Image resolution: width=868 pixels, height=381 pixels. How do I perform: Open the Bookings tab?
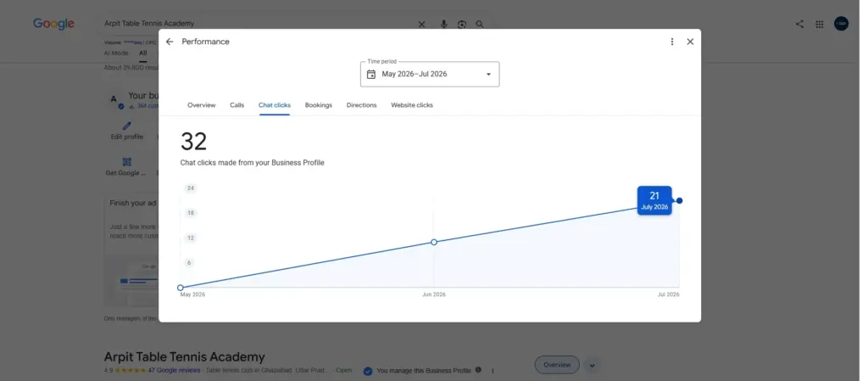[x=319, y=105]
